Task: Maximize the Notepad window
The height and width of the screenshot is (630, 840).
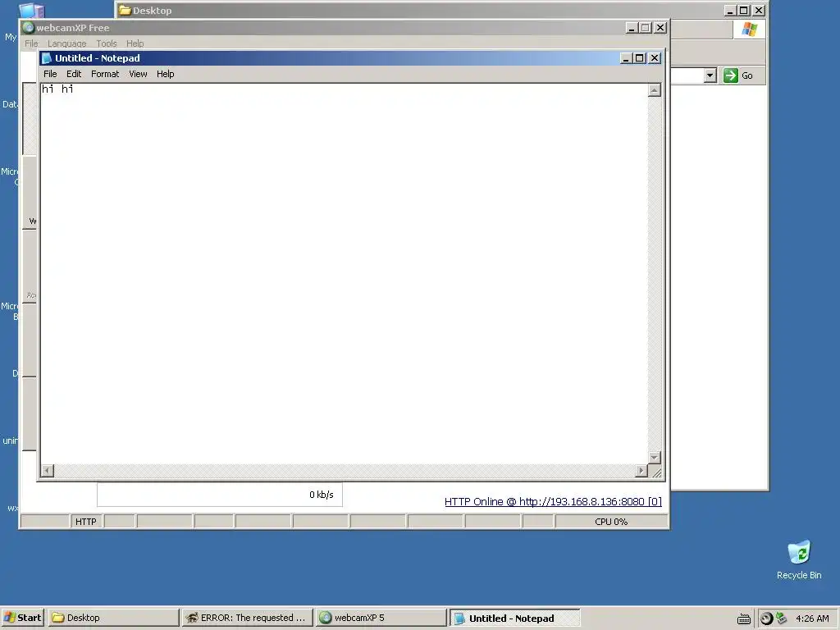Action: pos(640,58)
